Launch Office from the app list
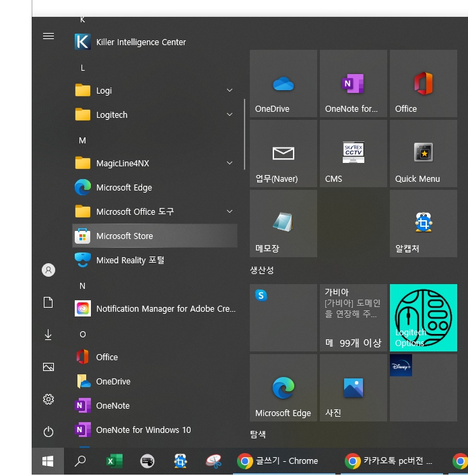This screenshot has height=476, width=468. [155, 357]
